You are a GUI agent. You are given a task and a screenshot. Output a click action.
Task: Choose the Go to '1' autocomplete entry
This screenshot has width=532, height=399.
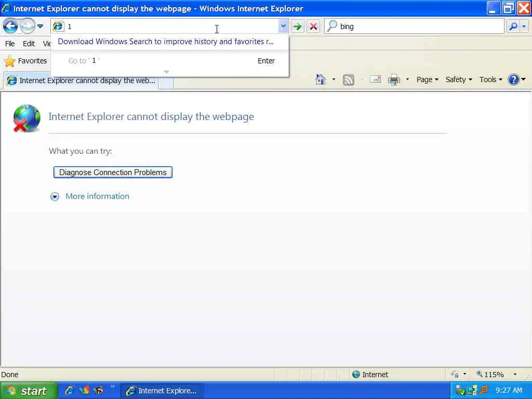click(170, 61)
